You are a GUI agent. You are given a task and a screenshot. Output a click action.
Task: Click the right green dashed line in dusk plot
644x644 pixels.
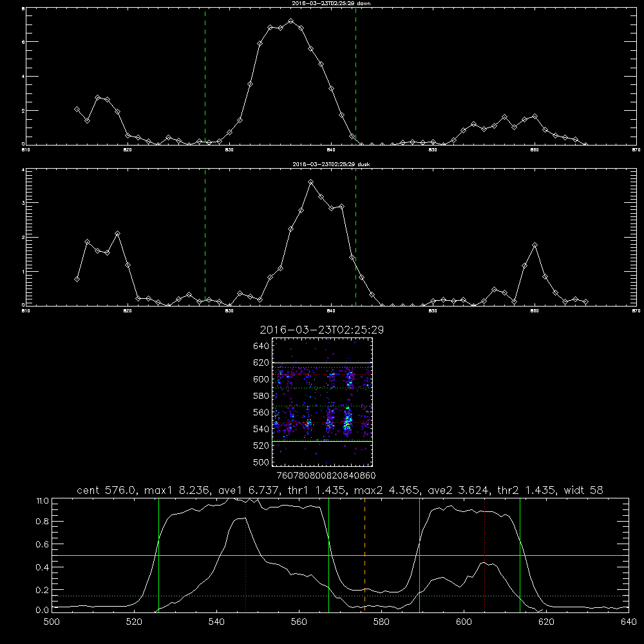pyautogui.click(x=355, y=237)
